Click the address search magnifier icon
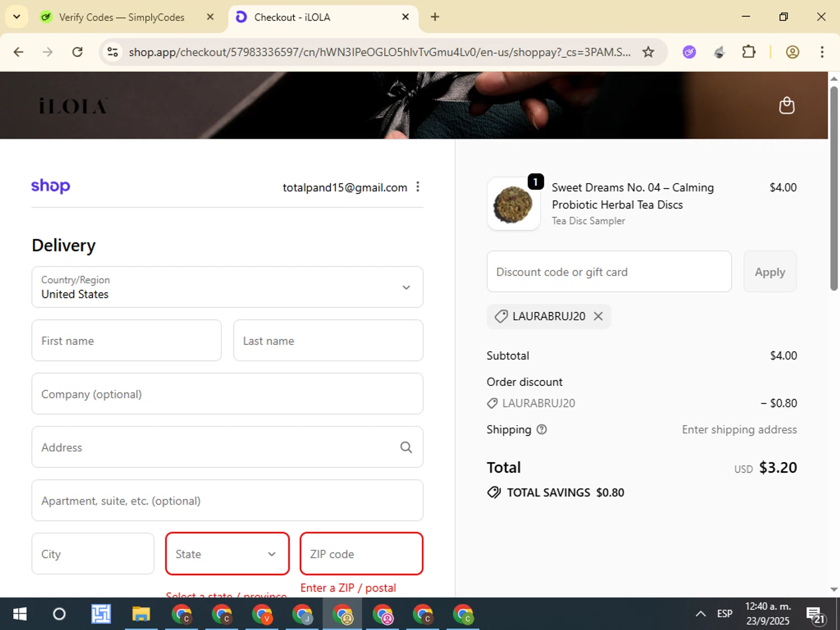840x630 pixels. pos(406,447)
